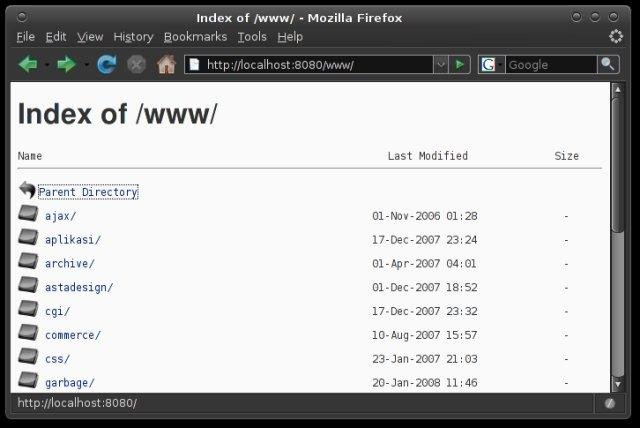The height and width of the screenshot is (428, 640).
Task: Click the window menu button at title bar left
Action: [22, 17]
